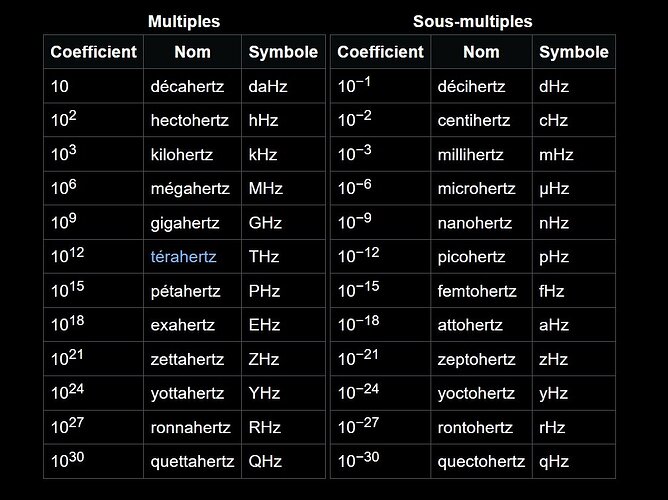Click the rHz symbol cell

574,427
